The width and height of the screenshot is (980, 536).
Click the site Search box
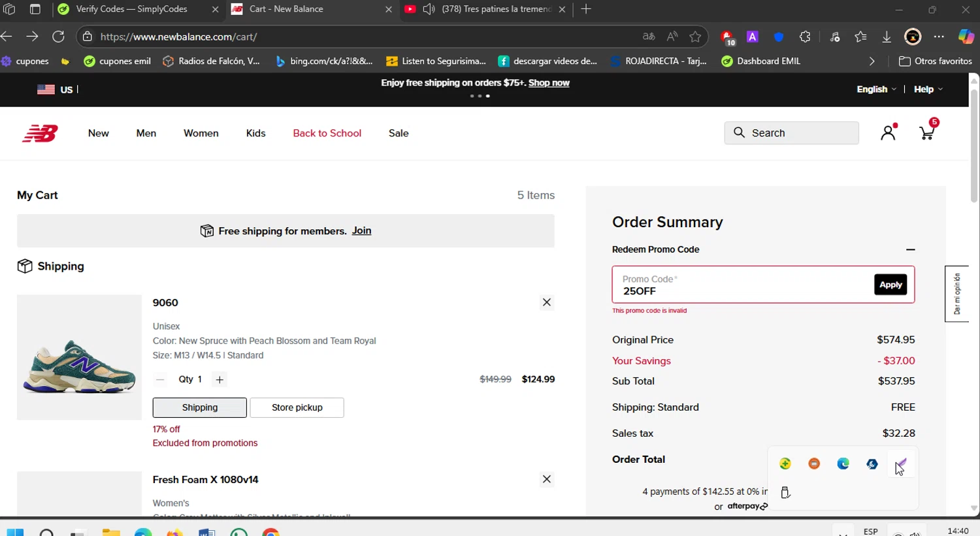(791, 133)
